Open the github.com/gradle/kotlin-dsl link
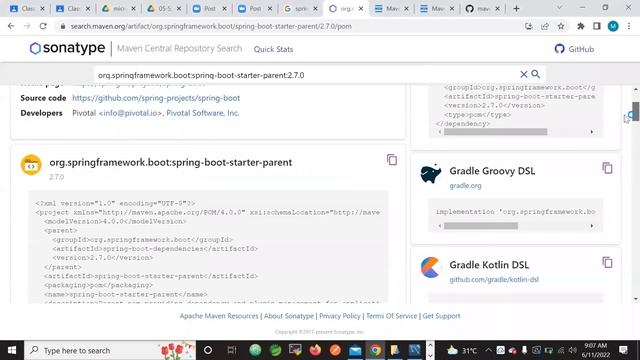 (494, 280)
